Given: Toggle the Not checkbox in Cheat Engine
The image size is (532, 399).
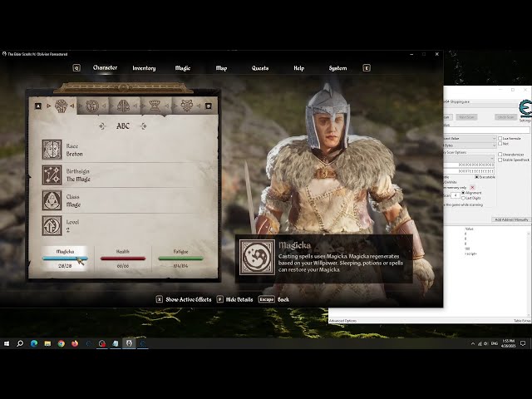Looking at the screenshot, I should [x=500, y=144].
